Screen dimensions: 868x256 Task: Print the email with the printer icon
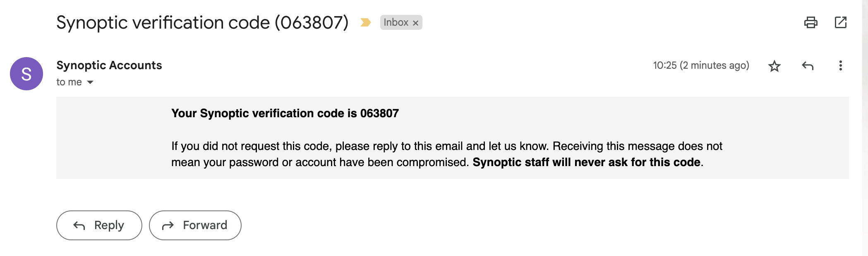[x=810, y=22]
